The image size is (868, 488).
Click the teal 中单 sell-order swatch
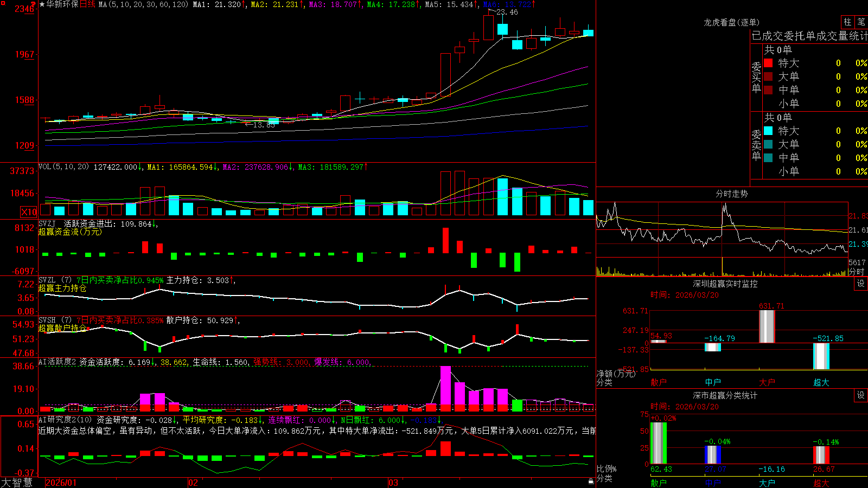[x=768, y=158]
